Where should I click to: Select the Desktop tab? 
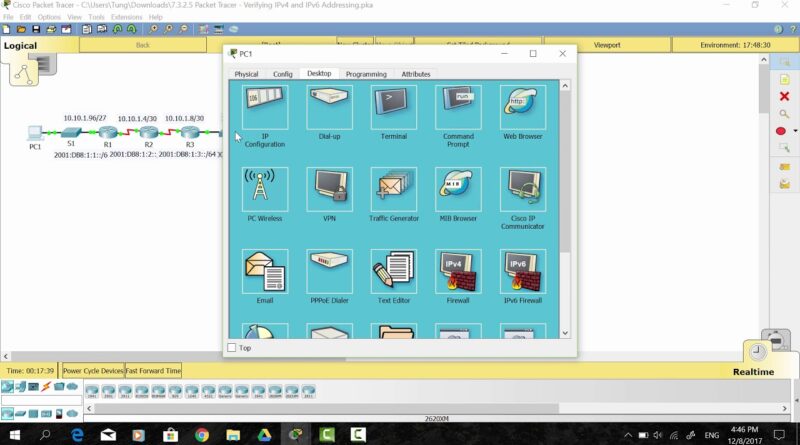tap(319, 73)
